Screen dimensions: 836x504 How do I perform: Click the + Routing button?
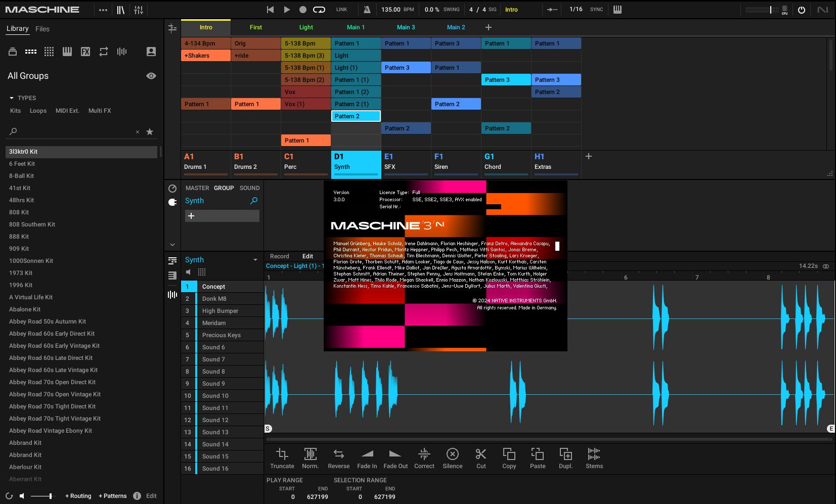click(x=78, y=496)
